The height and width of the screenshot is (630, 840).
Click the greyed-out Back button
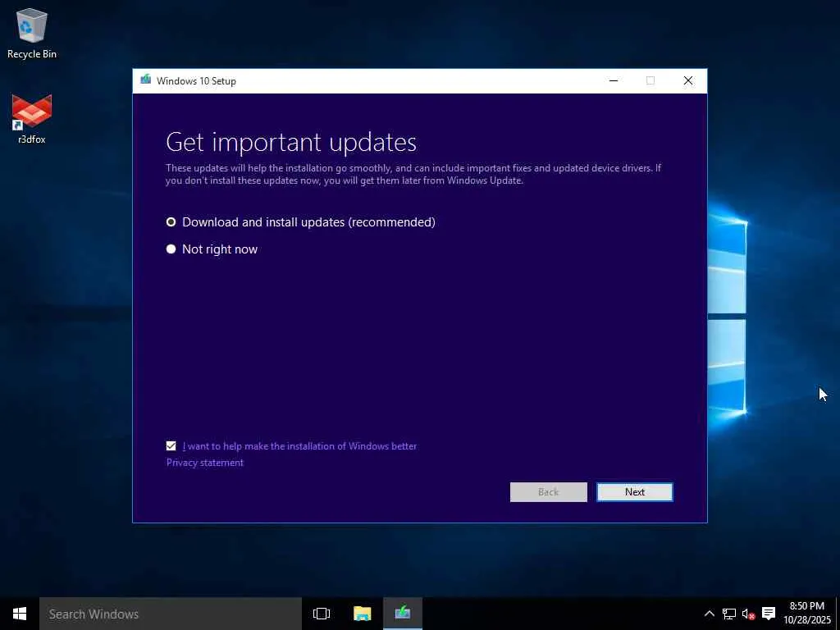pos(548,492)
